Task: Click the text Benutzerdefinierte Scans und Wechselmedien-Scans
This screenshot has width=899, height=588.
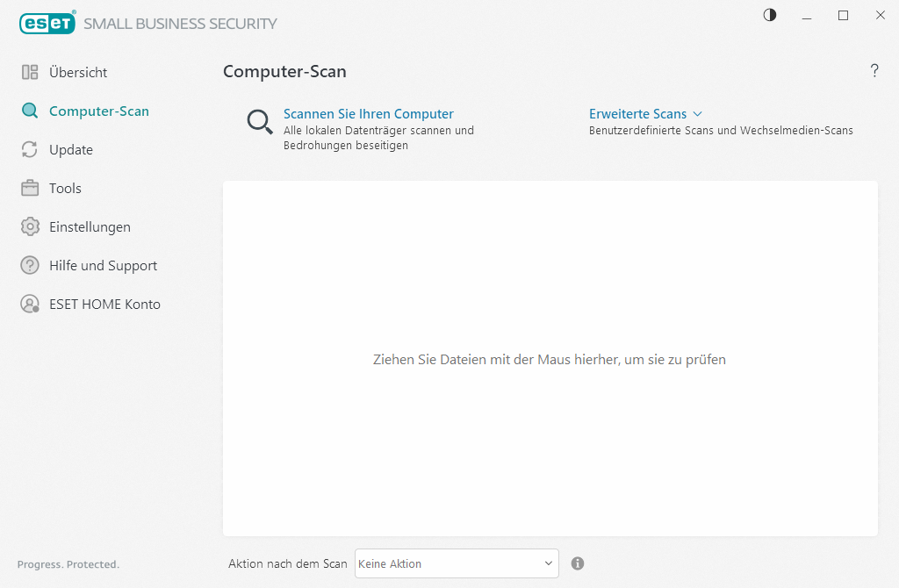Action: click(721, 130)
